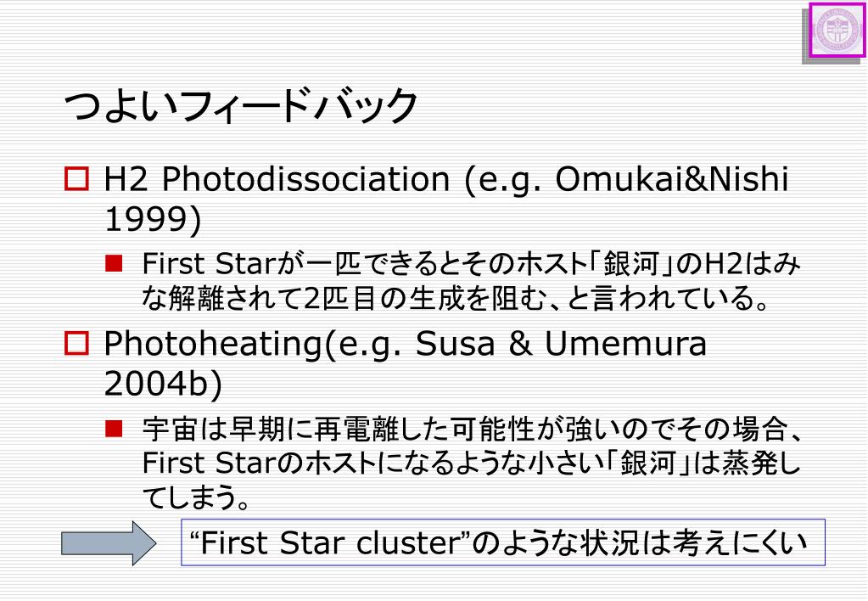Click filled red bullet before First Starが一匹

point(114,263)
